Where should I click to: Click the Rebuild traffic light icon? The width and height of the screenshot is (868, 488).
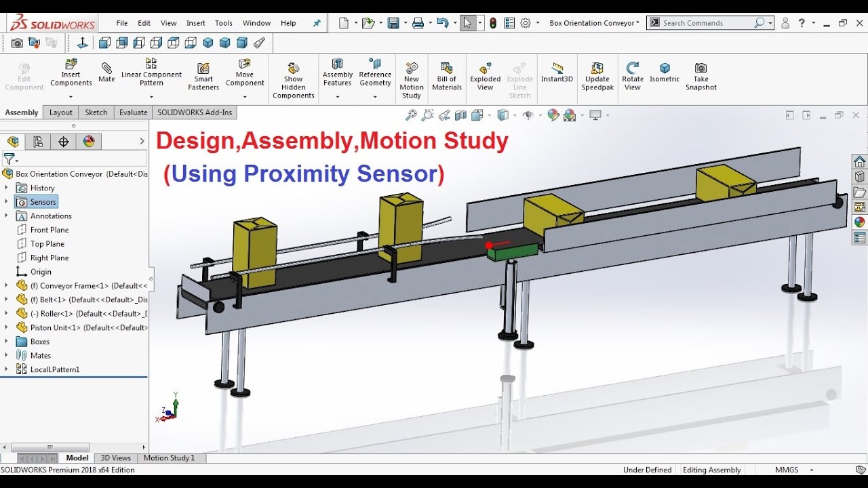click(x=493, y=23)
